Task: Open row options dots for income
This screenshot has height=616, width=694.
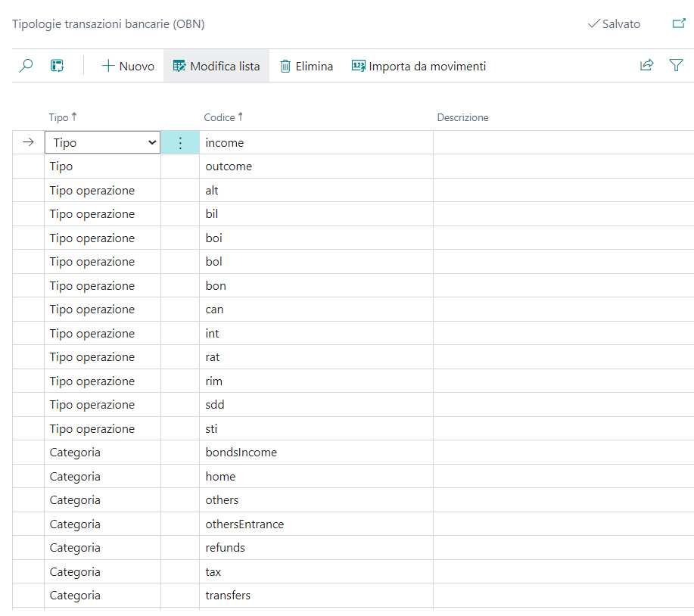Action: (180, 142)
